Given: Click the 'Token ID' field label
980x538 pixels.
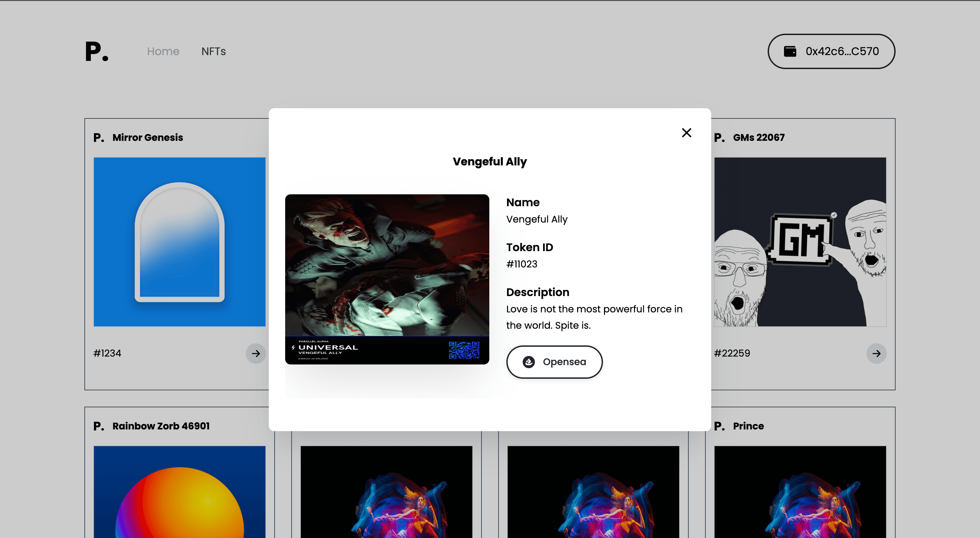Looking at the screenshot, I should tap(529, 247).
